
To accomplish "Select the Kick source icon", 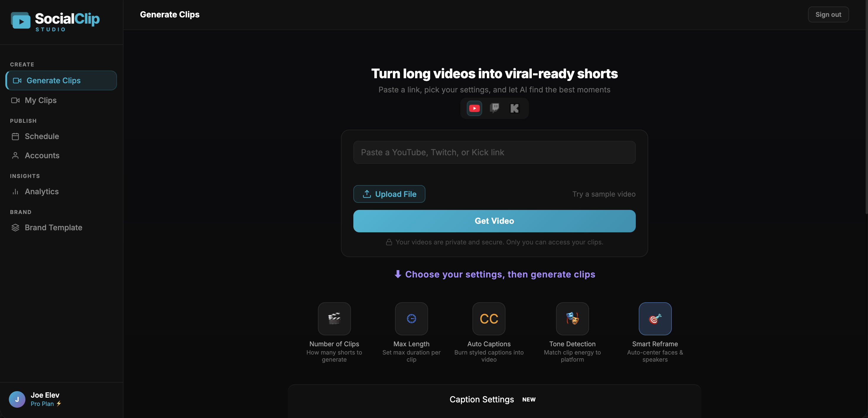I will click(515, 108).
